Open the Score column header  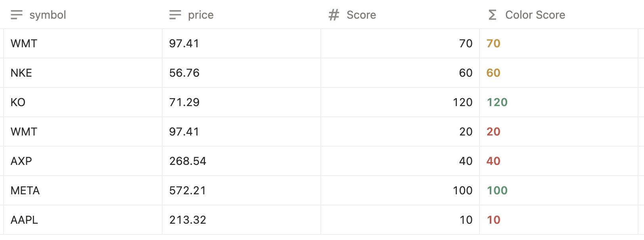[x=361, y=15]
